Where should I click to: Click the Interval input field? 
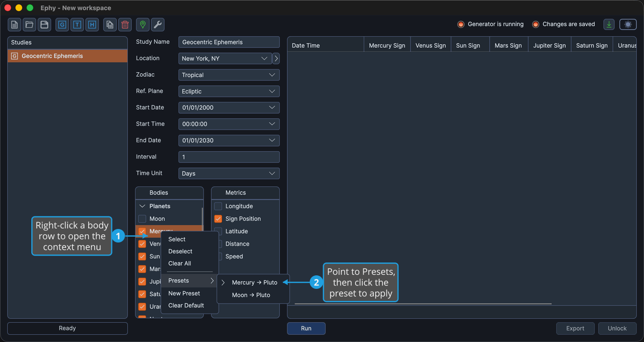click(x=229, y=157)
